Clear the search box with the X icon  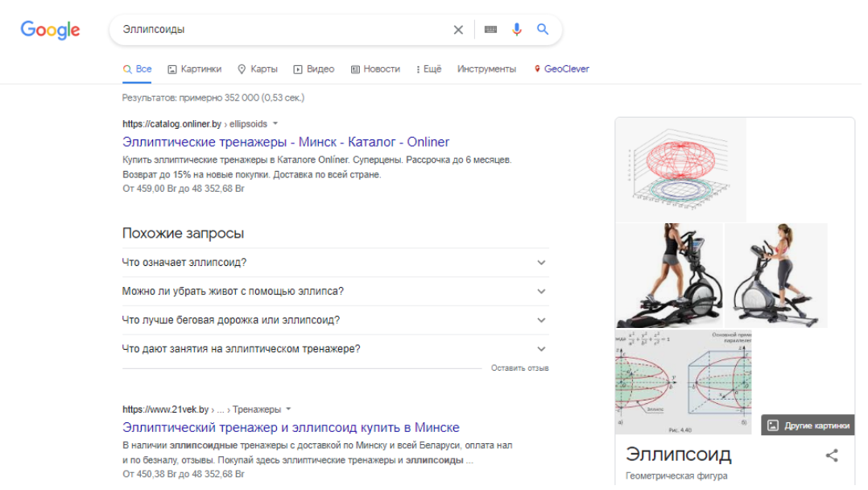[458, 30]
